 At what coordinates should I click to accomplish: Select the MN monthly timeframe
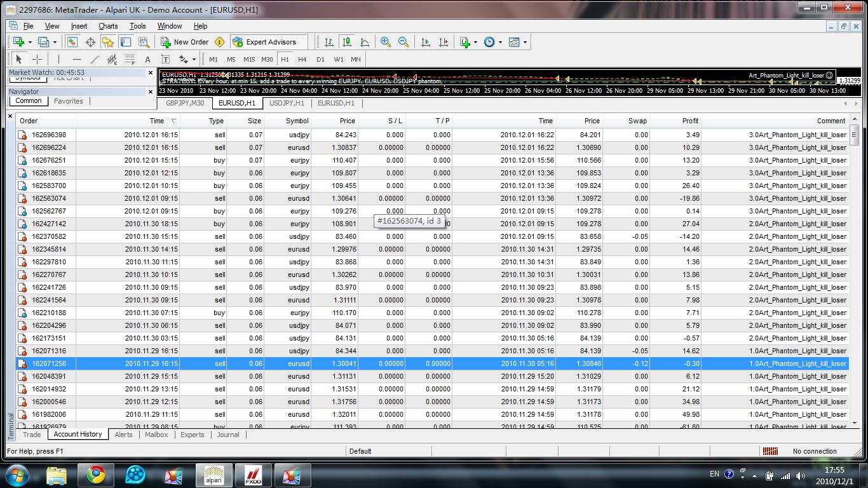pyautogui.click(x=356, y=59)
